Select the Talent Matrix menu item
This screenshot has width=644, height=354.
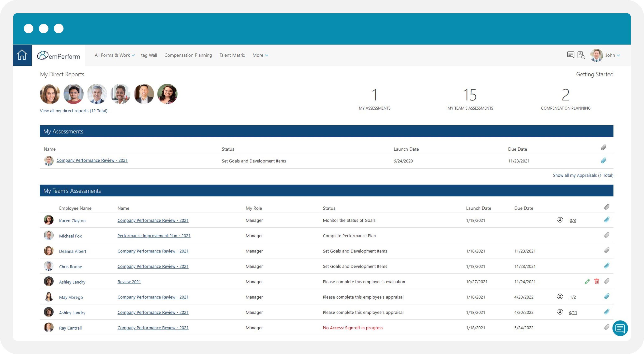coord(232,55)
